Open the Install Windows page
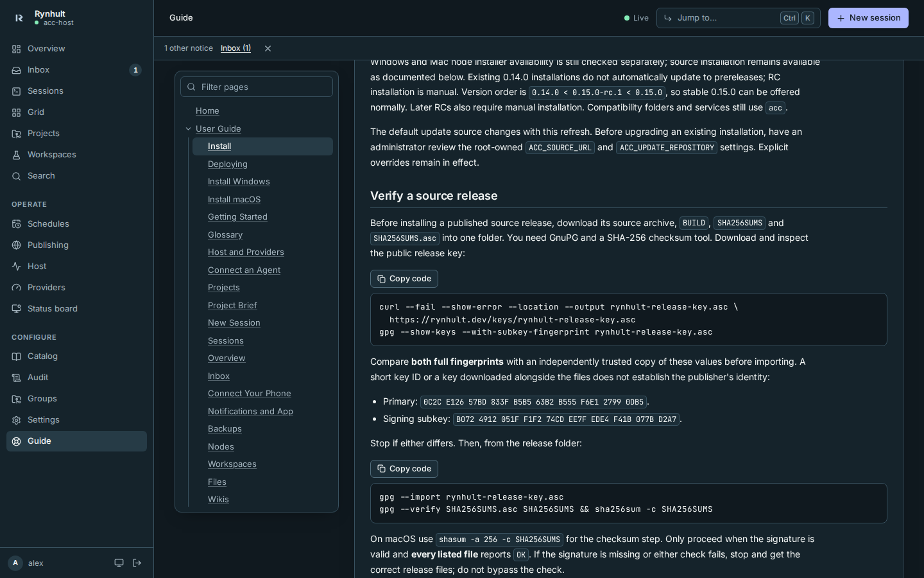 click(239, 182)
